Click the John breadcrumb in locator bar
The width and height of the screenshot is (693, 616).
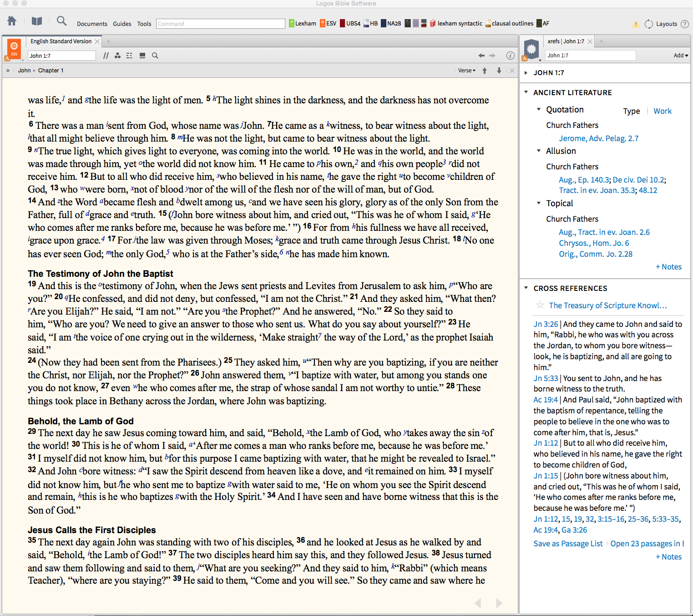[x=25, y=71]
